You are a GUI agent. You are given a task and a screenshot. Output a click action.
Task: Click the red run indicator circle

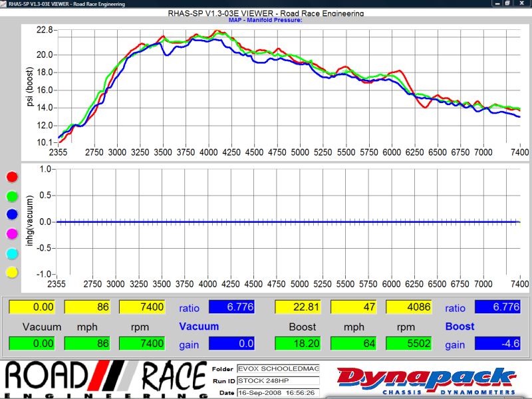(12, 177)
